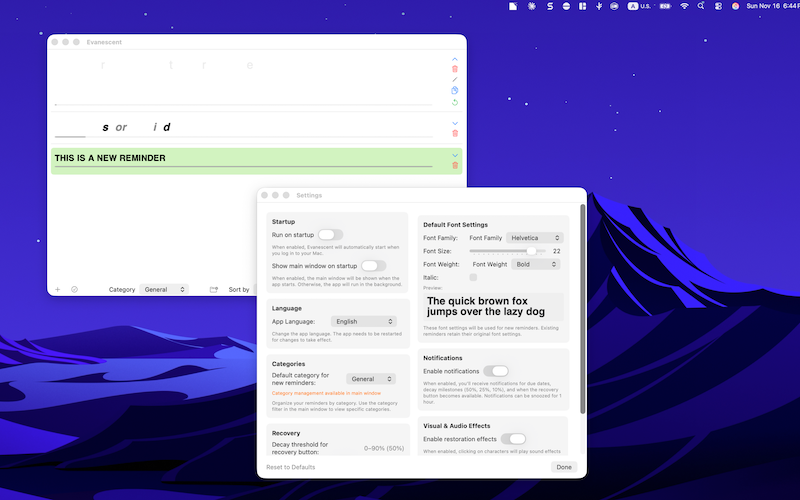800x500 pixels.
Task: Check the Italic checkbox
Action: [473, 277]
